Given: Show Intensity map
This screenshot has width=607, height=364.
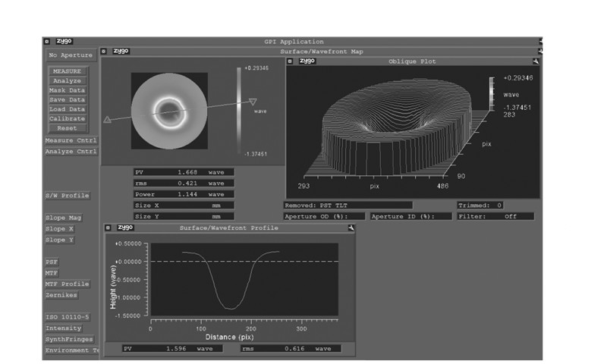Looking at the screenshot, I should coord(64,328).
